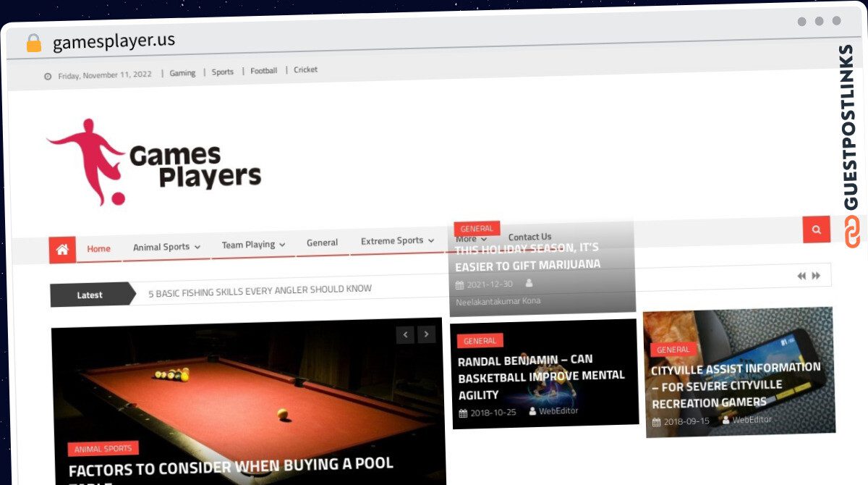The image size is (868, 485).
Task: Open the Football link in top bar
Action: 264,71
